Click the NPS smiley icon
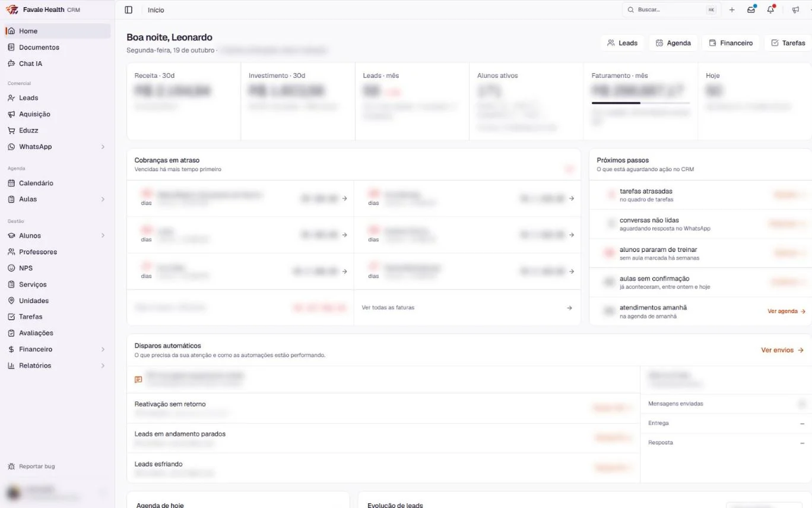 click(x=11, y=268)
